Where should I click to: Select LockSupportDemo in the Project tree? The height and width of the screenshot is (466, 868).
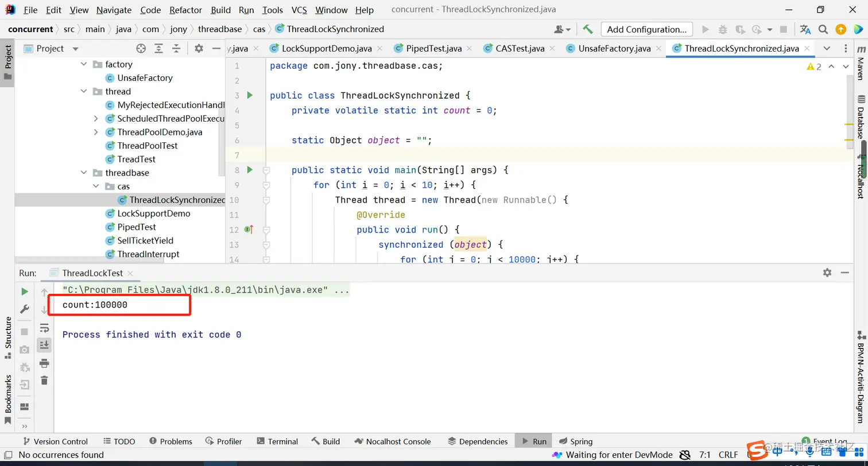(x=154, y=213)
